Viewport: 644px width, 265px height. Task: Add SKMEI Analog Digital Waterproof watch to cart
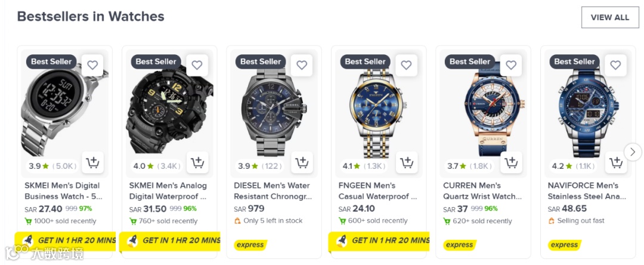coord(197,162)
